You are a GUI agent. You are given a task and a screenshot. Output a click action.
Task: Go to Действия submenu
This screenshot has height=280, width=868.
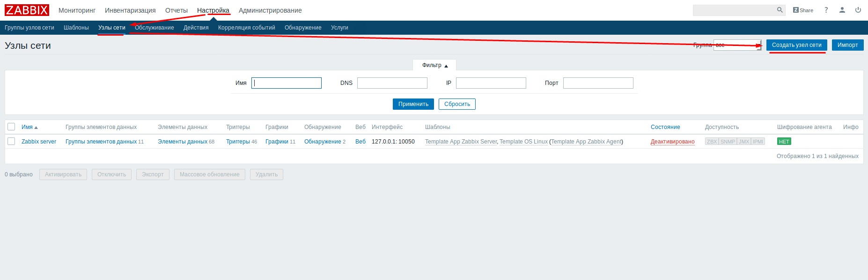point(196,28)
